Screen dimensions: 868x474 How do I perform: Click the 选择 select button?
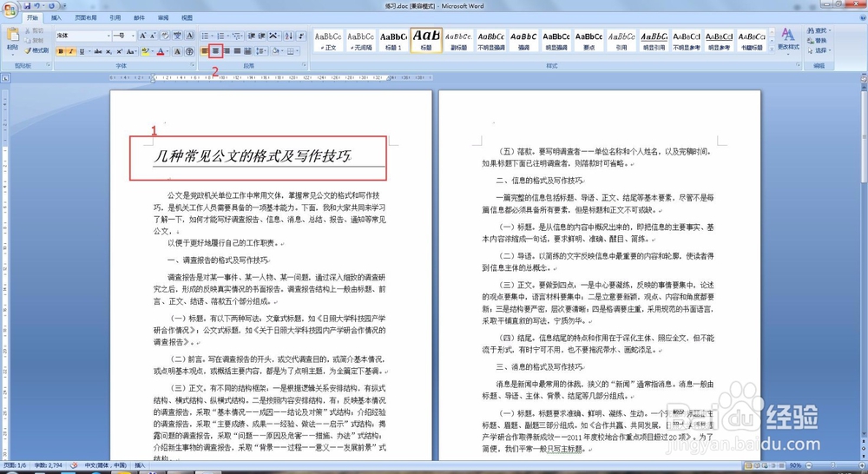tap(819, 50)
